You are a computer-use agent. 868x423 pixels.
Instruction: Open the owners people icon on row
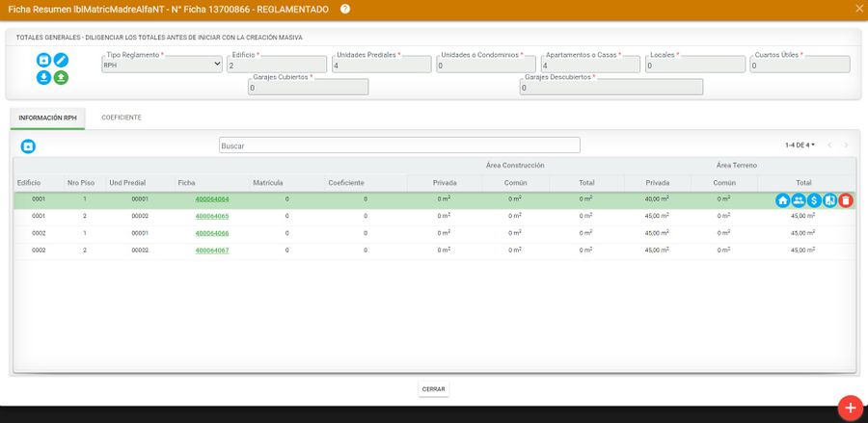click(799, 200)
